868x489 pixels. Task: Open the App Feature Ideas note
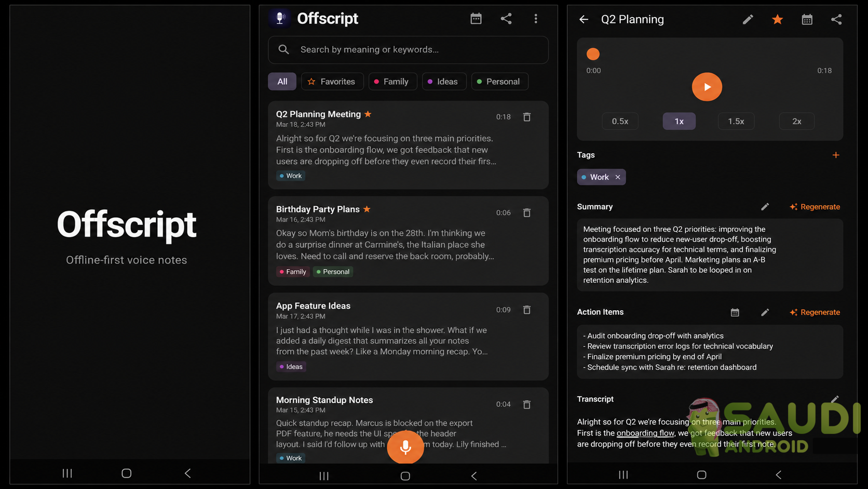pos(408,336)
